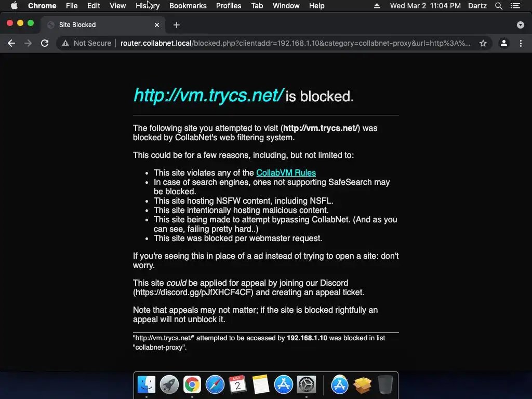The width and height of the screenshot is (532, 399).
Task: Click the http://vm.trycs.net/ heading text
Action: click(x=208, y=96)
